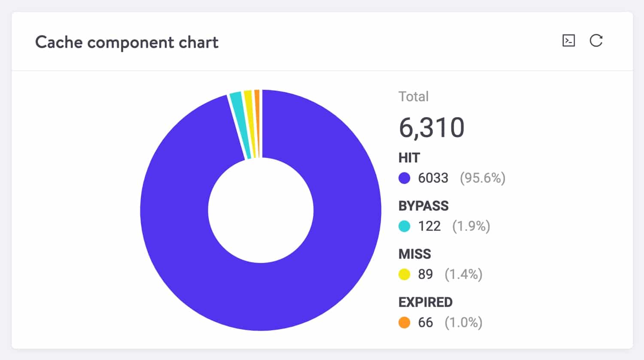Click the BYPASS legend color dot

pos(404,226)
